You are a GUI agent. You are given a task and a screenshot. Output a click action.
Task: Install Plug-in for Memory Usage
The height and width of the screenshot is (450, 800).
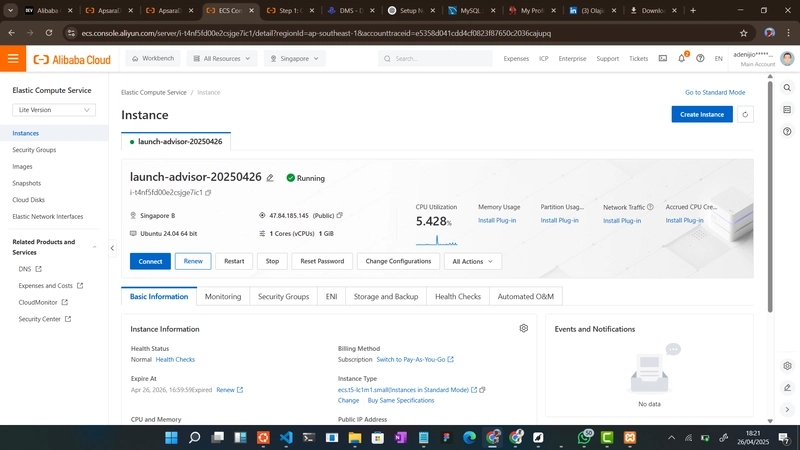[497, 220]
